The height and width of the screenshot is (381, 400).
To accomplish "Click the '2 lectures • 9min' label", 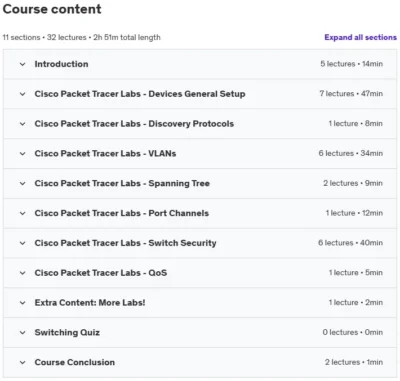I will click(x=353, y=183).
